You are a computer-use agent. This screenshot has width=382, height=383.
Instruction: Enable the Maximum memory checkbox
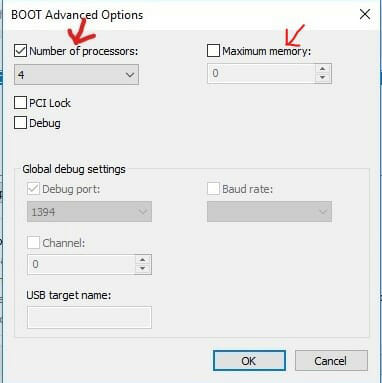click(213, 51)
